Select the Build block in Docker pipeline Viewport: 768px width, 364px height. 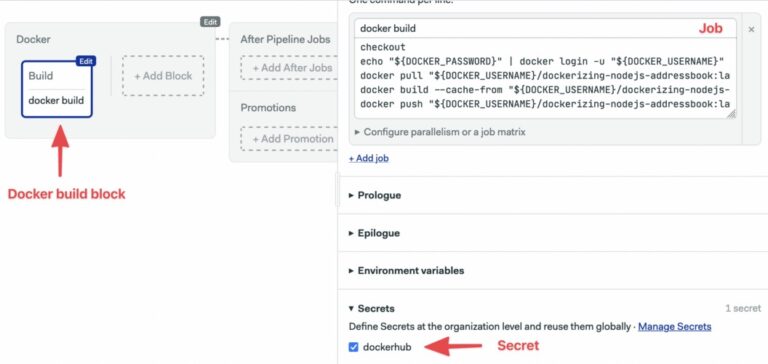(57, 87)
